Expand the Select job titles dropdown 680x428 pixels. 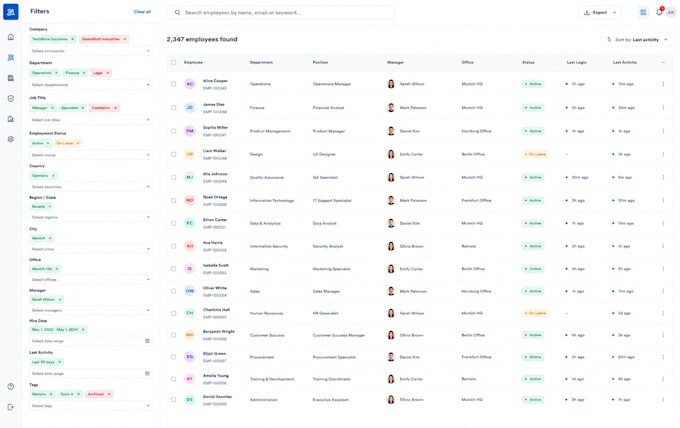[x=91, y=120]
